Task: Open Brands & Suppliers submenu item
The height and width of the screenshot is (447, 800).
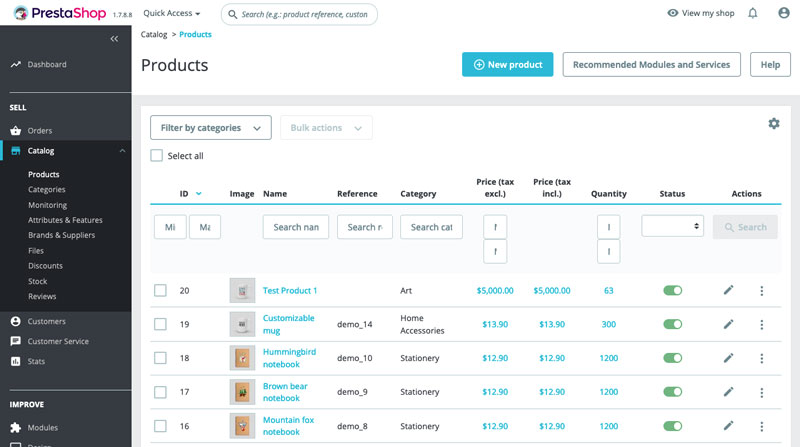Action: (x=61, y=235)
